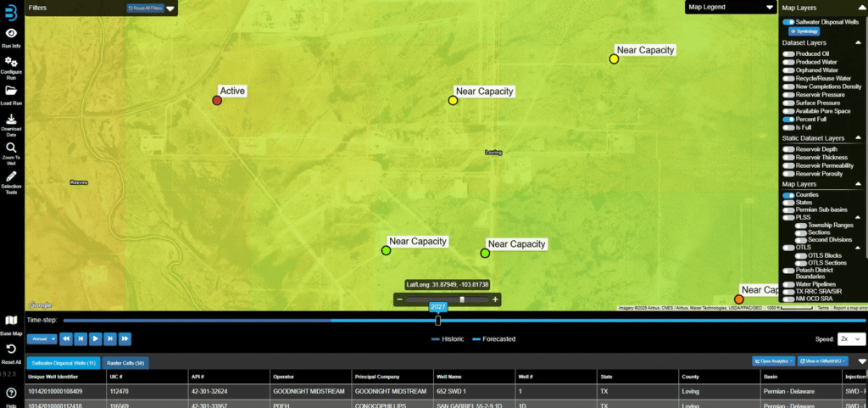Turn off the Counties map layer
This screenshot has width=868, height=408.
click(788, 195)
